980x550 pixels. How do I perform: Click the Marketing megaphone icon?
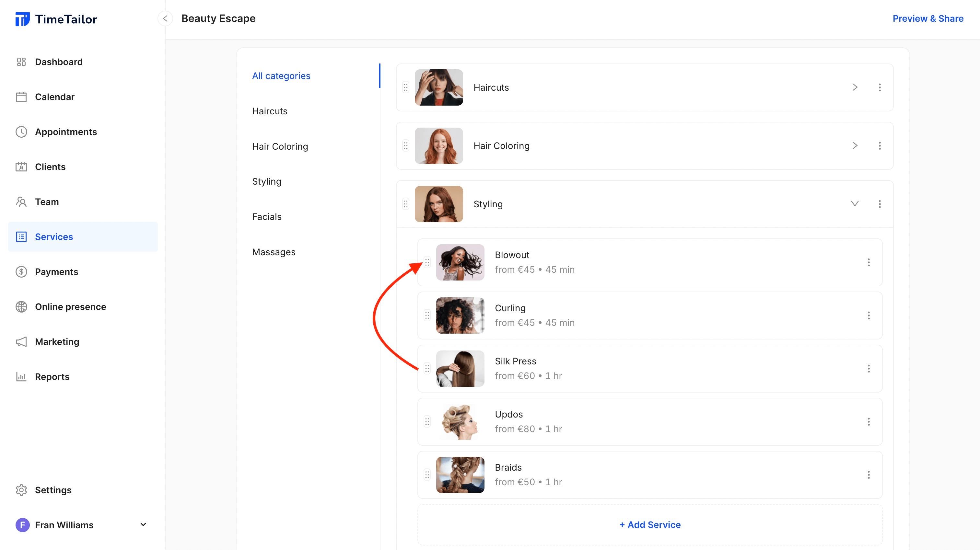tap(21, 341)
